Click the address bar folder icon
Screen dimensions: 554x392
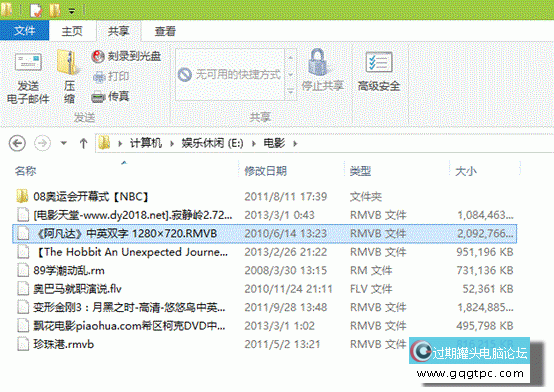click(x=104, y=143)
